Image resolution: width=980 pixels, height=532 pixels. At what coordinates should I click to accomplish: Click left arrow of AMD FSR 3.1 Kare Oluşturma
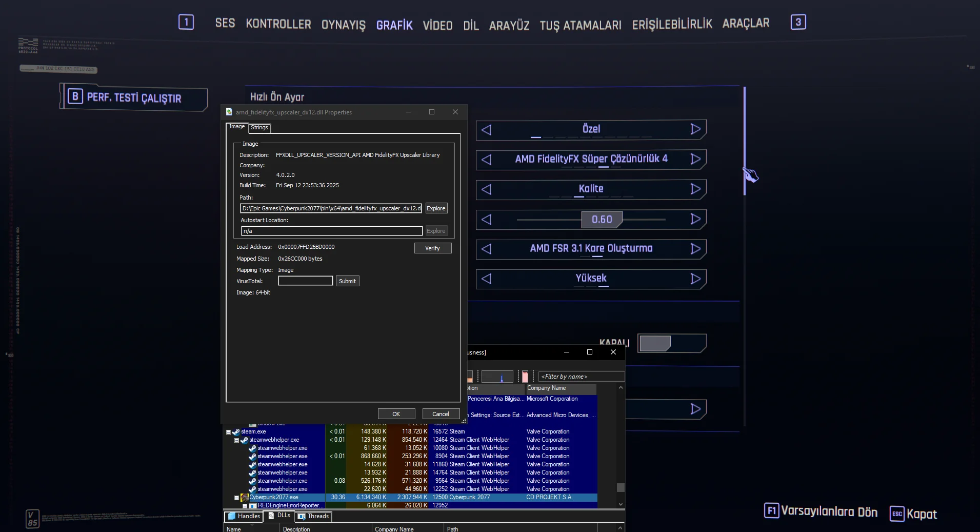pos(487,249)
